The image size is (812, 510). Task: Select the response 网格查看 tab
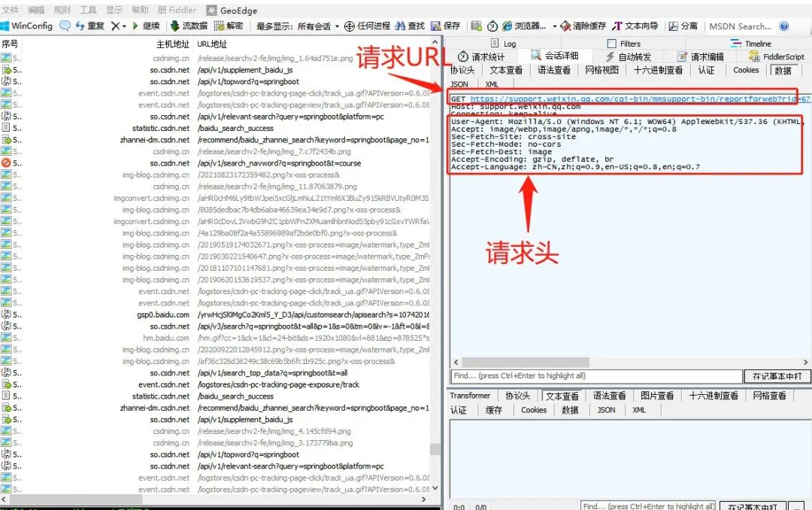[x=769, y=396]
